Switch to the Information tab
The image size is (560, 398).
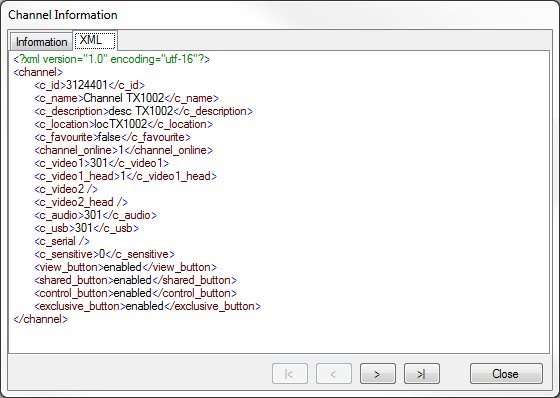pos(41,42)
